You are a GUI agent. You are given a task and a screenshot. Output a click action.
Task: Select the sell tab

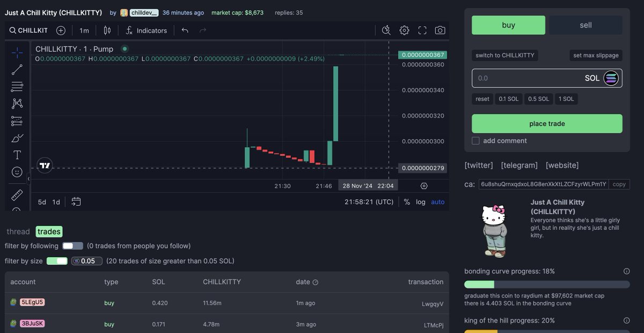[x=586, y=25]
